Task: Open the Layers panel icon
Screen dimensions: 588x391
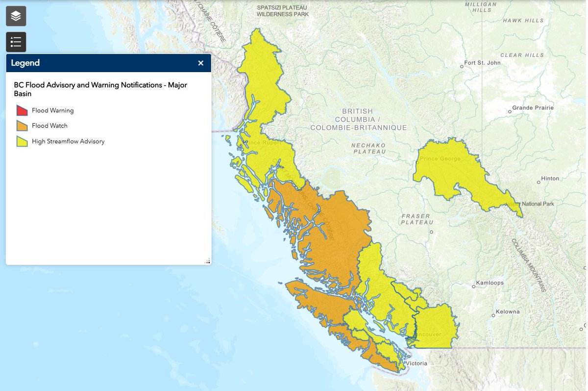Action: point(15,16)
